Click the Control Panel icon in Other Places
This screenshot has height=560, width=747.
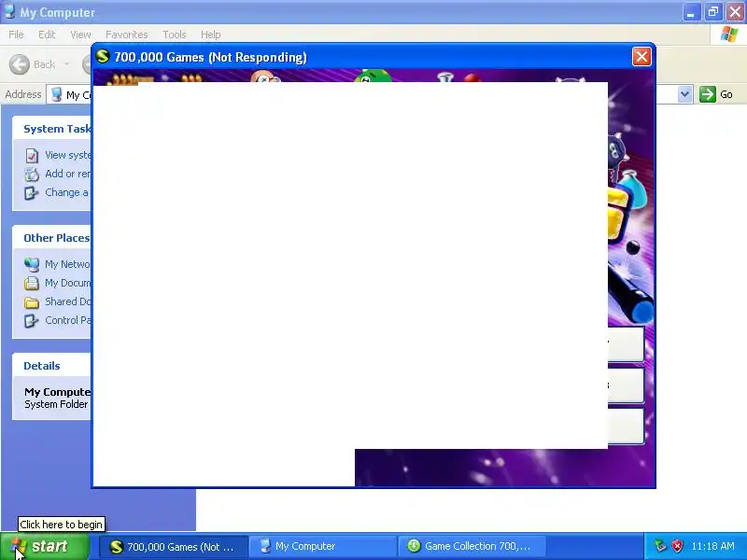coord(32,320)
